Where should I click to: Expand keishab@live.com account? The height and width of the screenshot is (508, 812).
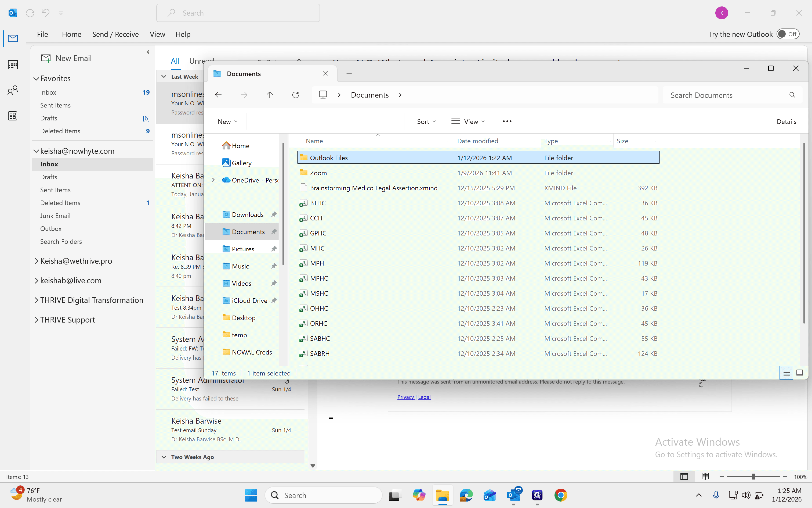tap(36, 281)
